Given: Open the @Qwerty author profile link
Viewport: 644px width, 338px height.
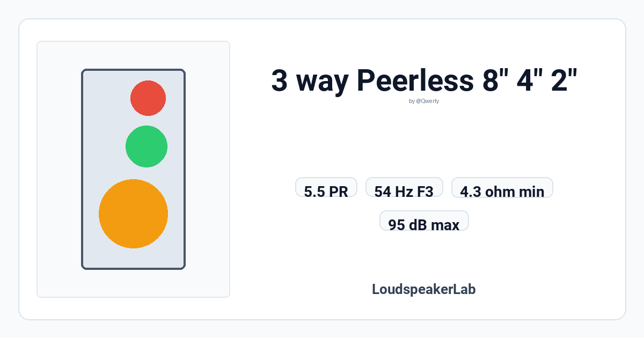Looking at the screenshot, I should (x=428, y=101).
